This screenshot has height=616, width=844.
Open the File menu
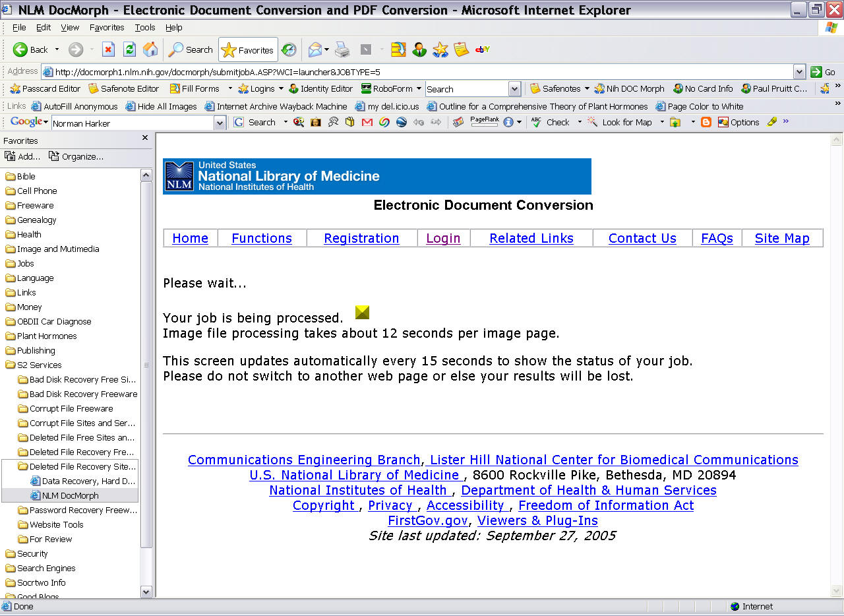(19, 27)
